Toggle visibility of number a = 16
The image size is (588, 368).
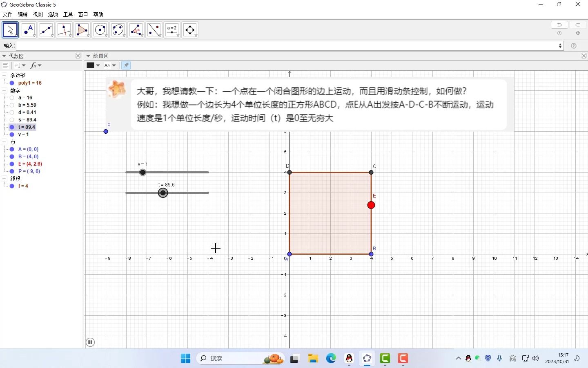(12, 98)
